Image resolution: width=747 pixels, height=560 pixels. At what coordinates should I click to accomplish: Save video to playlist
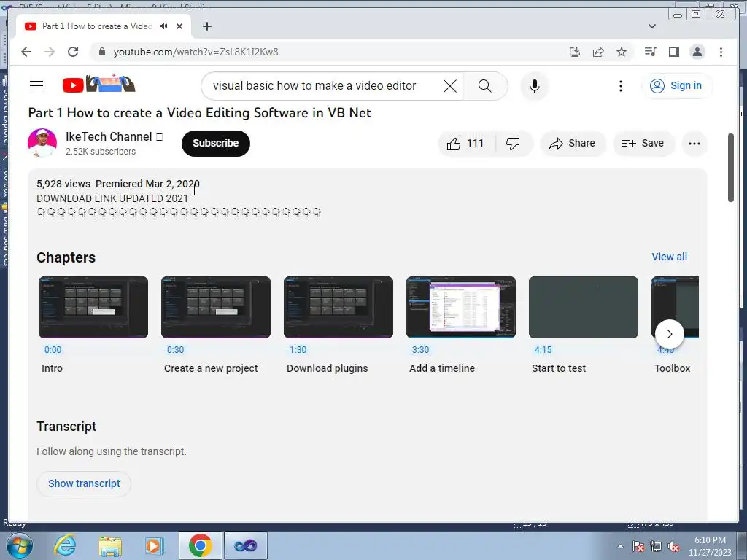pos(643,144)
